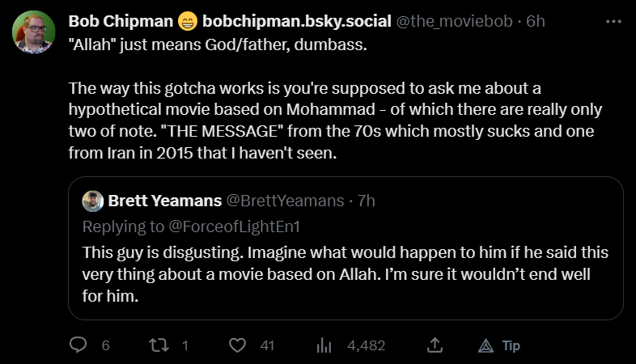Like the tweet with heart icon
Screen dimensions: 636x364
click(x=237, y=345)
